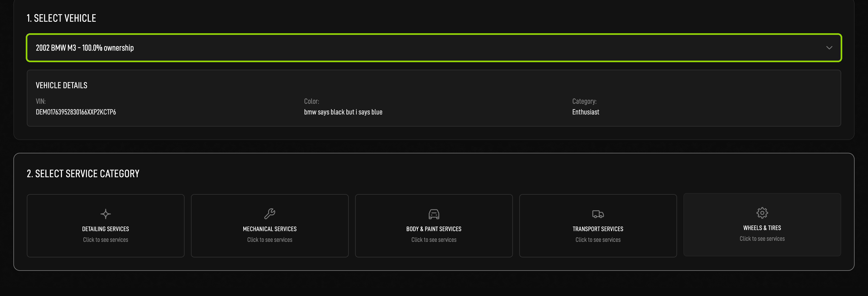
Task: Pick the Transport Services title
Action: pyautogui.click(x=598, y=229)
